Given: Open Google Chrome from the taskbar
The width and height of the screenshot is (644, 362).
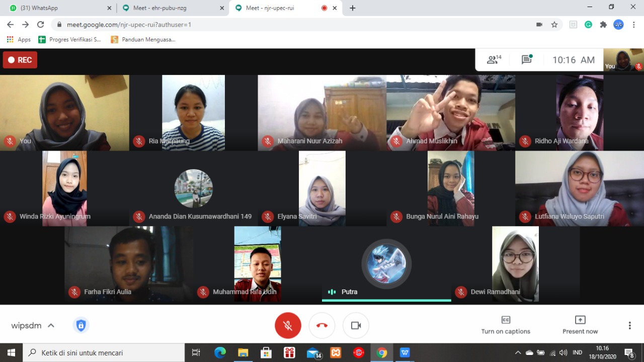Looking at the screenshot, I should tap(382, 352).
